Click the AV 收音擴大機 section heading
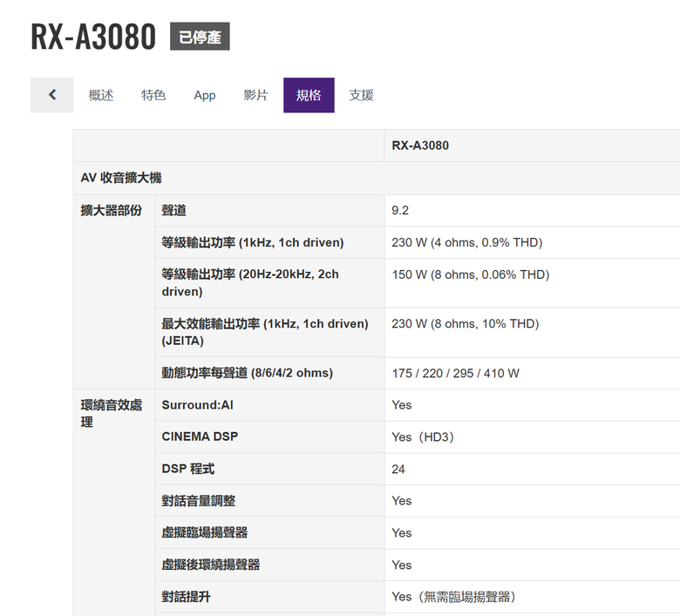Screen dimensions: 680x616 click(121, 178)
